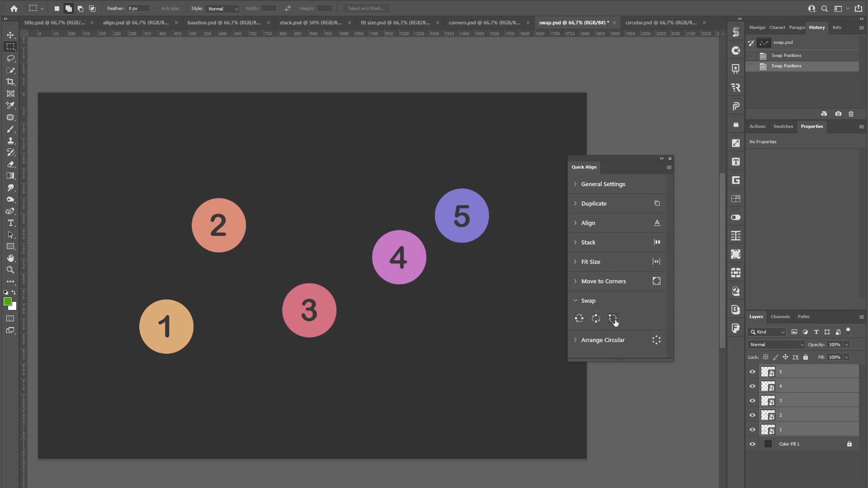
Task: Switch to the circular.psd document tab
Action: tap(660, 23)
